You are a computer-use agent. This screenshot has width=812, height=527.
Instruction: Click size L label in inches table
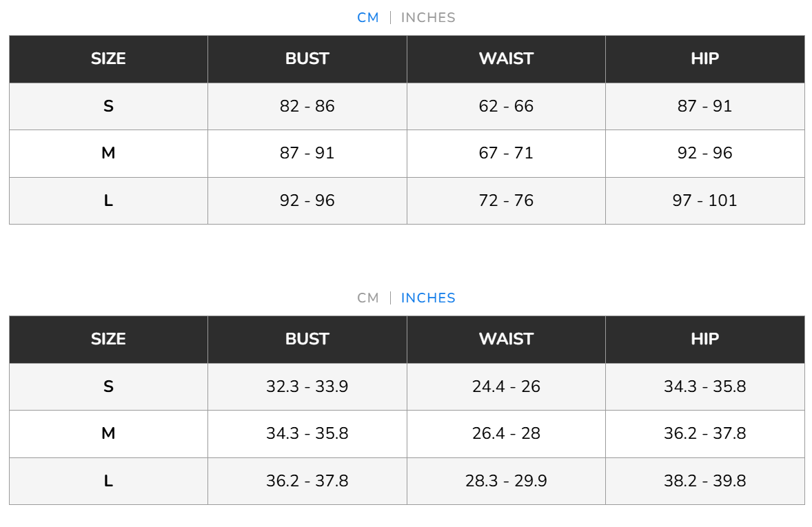(x=108, y=481)
